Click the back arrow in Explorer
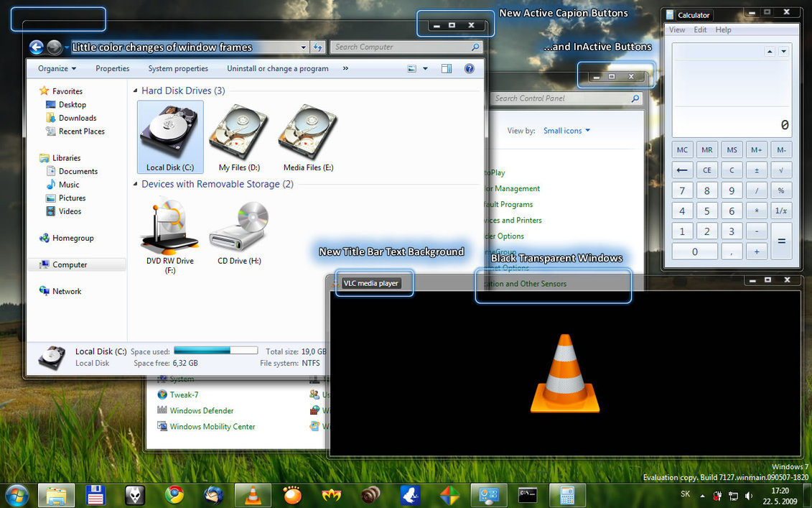 coord(36,47)
